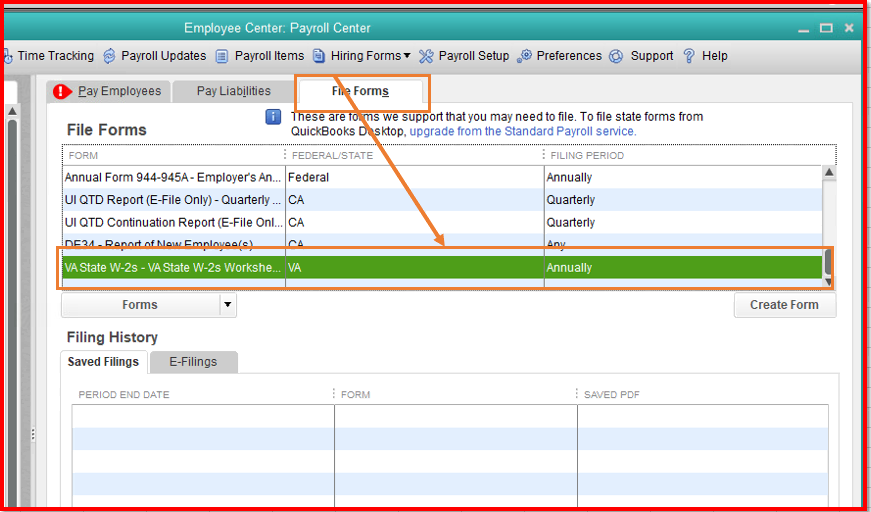Open Time Tracking from toolbar
This screenshot has height=512, width=871.
tap(56, 56)
